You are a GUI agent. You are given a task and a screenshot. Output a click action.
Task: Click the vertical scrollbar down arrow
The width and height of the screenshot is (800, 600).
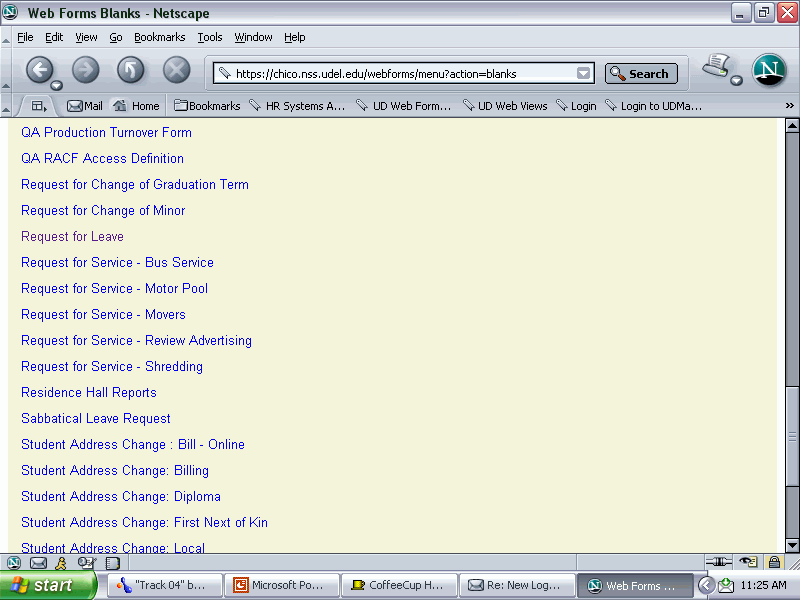pos(792,545)
